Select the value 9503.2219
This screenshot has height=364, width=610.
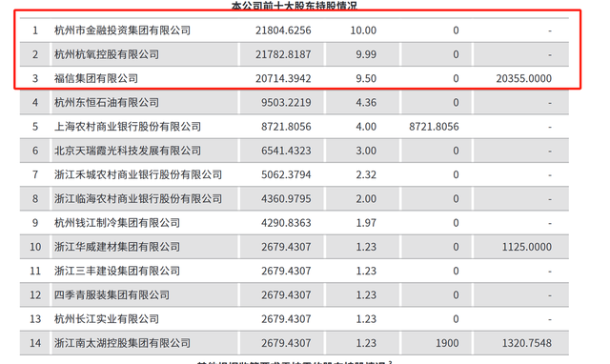[x=286, y=103]
